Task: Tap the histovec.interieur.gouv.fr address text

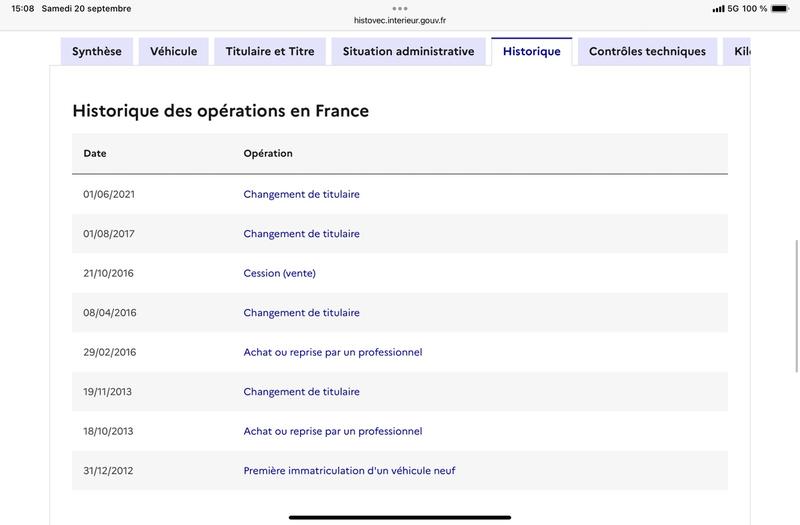Action: (400, 20)
